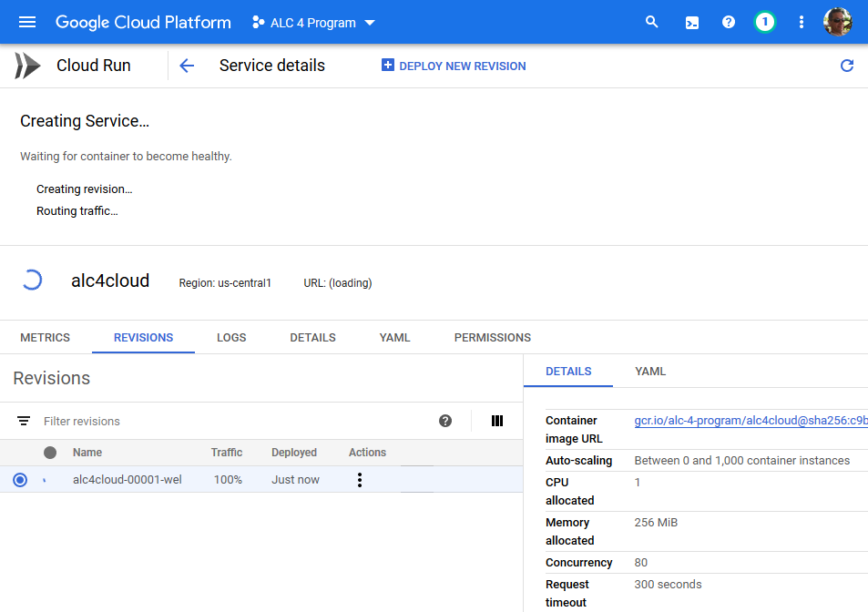Image resolution: width=868 pixels, height=612 pixels.
Task: Click the user account avatar
Action: click(838, 22)
